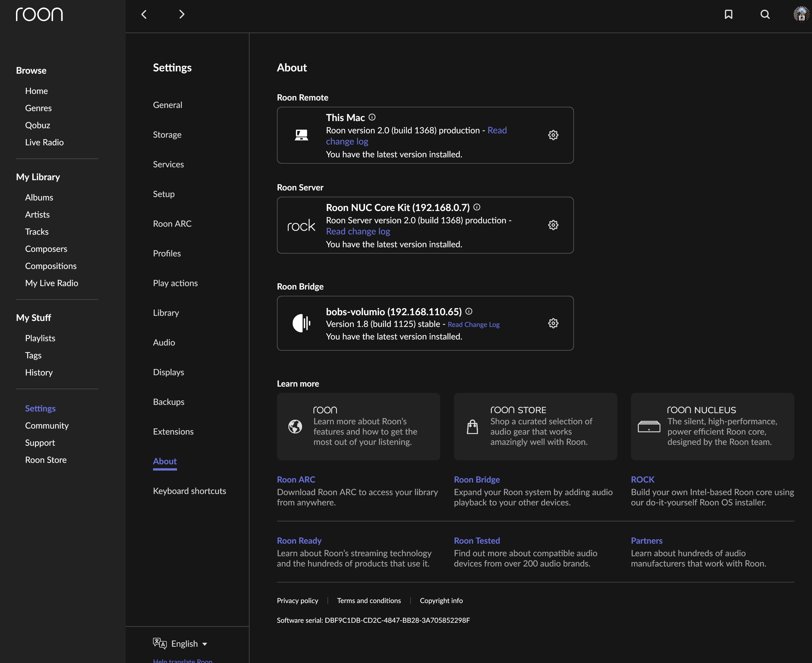Open Tracks in My Library
The width and height of the screenshot is (812, 663).
pos(37,232)
